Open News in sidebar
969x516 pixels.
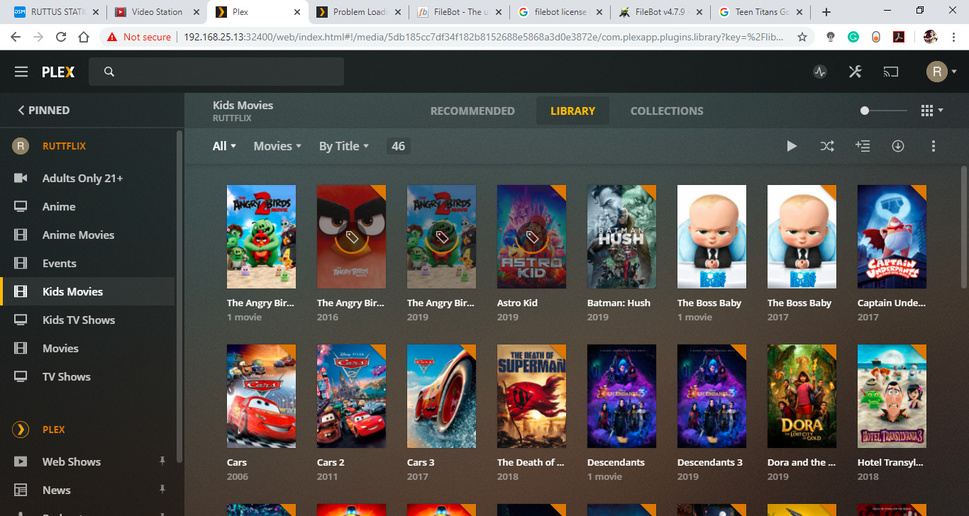(x=56, y=490)
